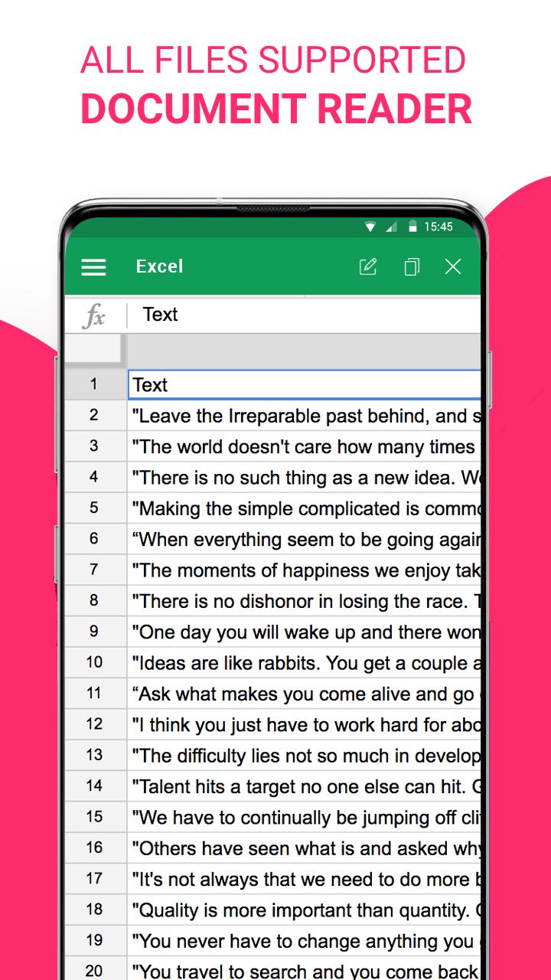This screenshot has height=980, width=551.
Task: Select the corner select-all cell
Action: (93, 350)
